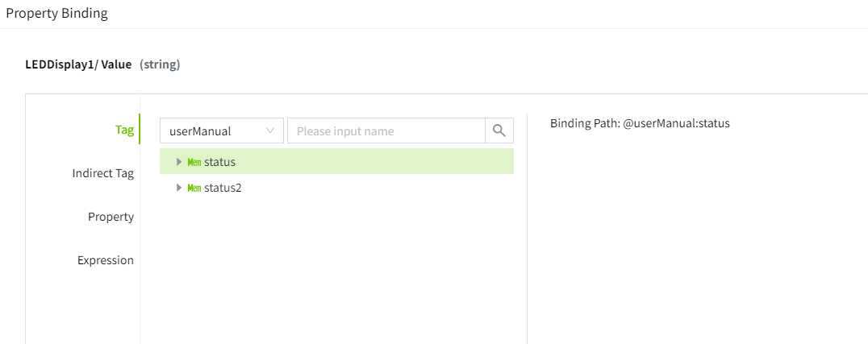Click the Binding Path label text
The height and width of the screenshot is (344, 868).
[585, 123]
